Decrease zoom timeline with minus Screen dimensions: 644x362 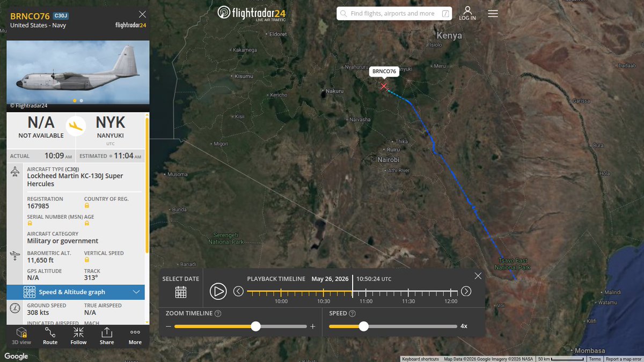click(169, 326)
